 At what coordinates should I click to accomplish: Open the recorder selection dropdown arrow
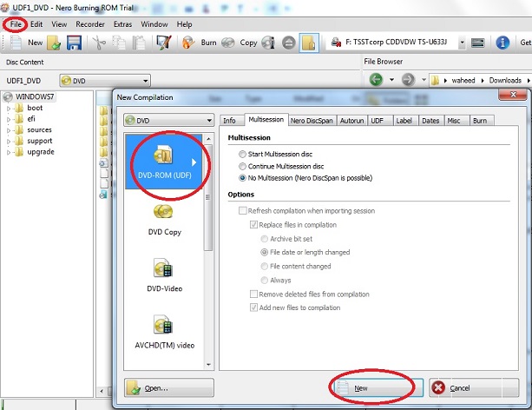pos(462,43)
